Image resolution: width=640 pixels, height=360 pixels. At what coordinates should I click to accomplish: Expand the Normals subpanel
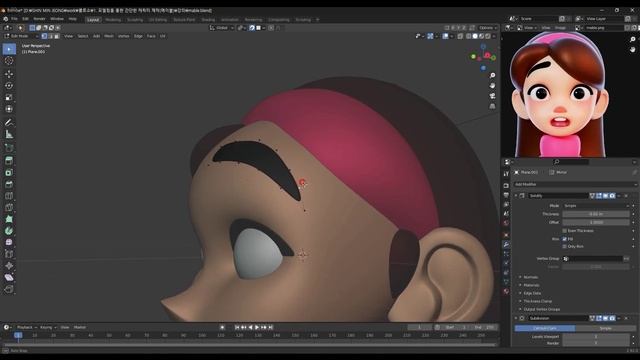tap(531, 277)
